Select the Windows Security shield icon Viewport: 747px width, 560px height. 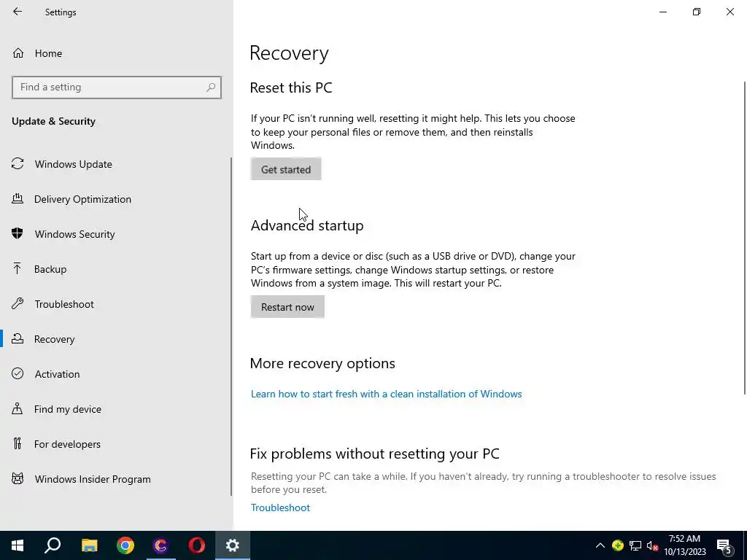(18, 234)
